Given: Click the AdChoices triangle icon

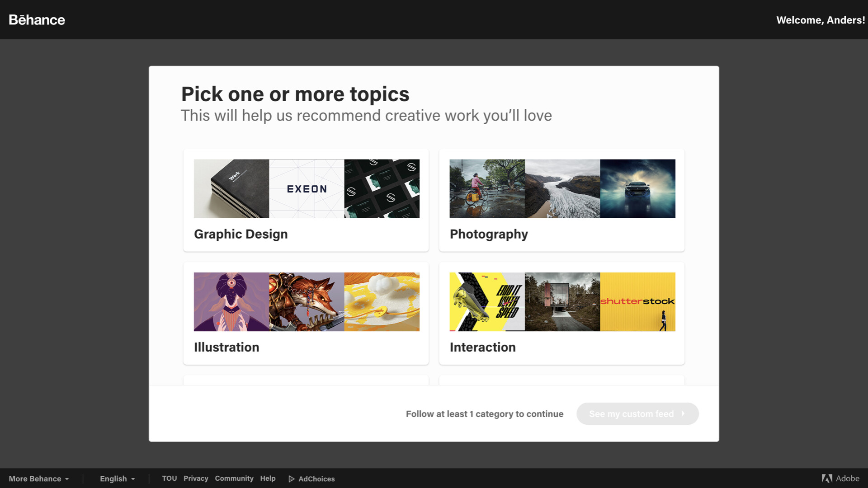Looking at the screenshot, I should click(x=292, y=479).
